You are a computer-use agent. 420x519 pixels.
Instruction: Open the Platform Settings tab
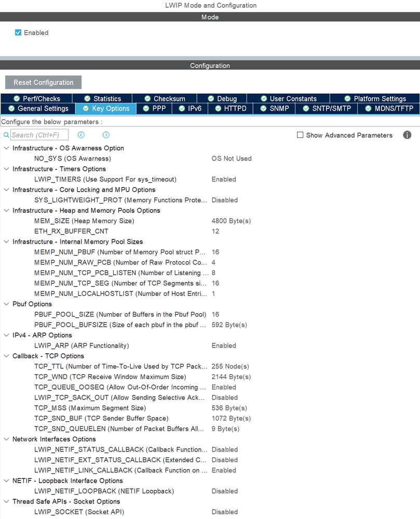(375, 99)
